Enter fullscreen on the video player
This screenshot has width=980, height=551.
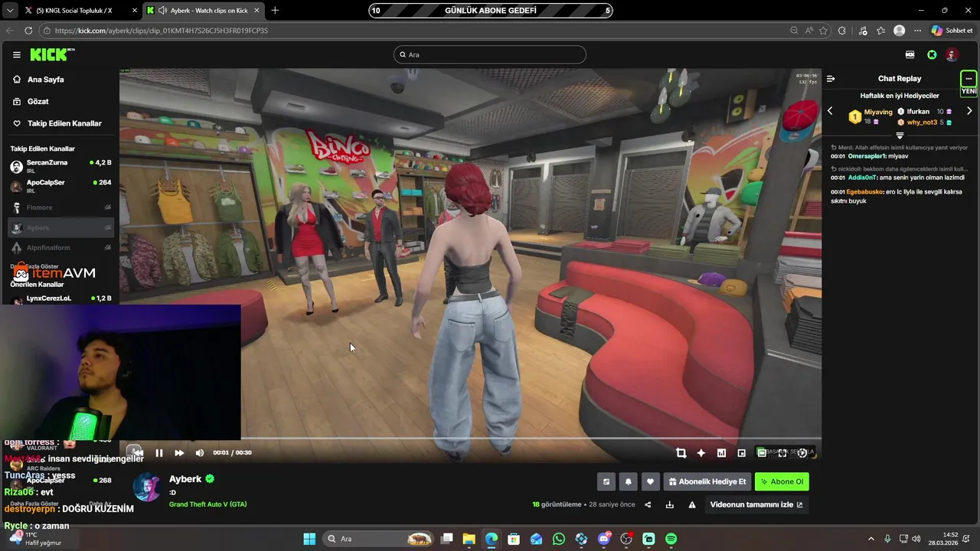(x=782, y=453)
